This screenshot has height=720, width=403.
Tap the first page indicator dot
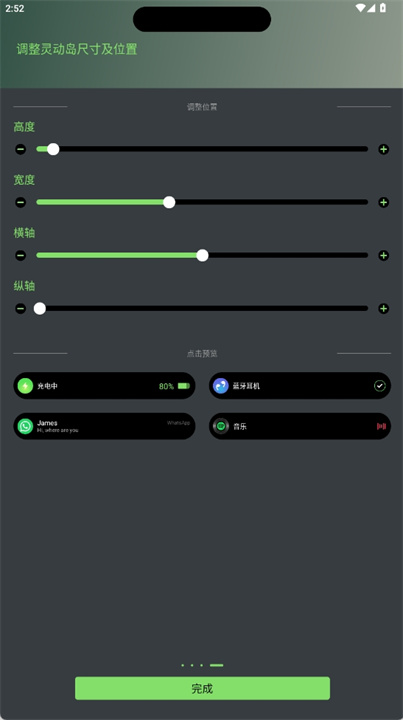pos(183,665)
